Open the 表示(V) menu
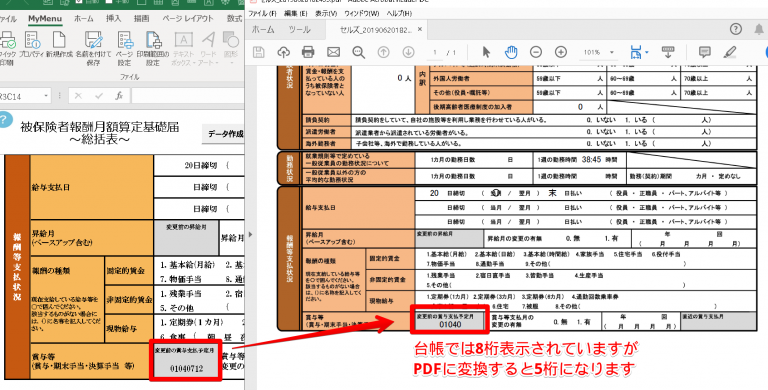The image size is (768, 390). (326, 13)
